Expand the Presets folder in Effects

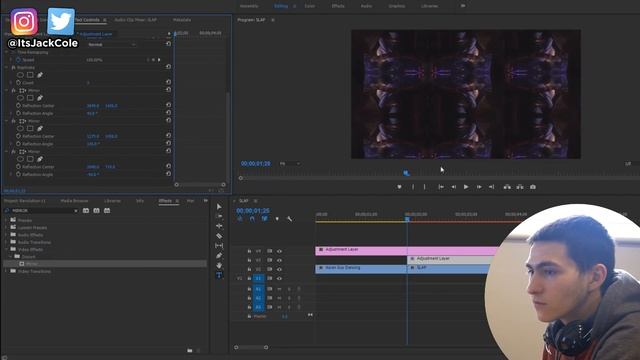pos(6,220)
